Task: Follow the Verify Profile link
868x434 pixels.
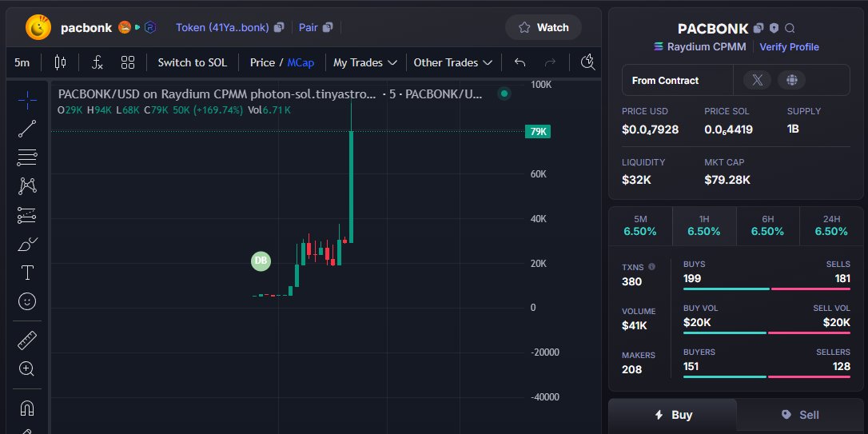Action: click(789, 47)
